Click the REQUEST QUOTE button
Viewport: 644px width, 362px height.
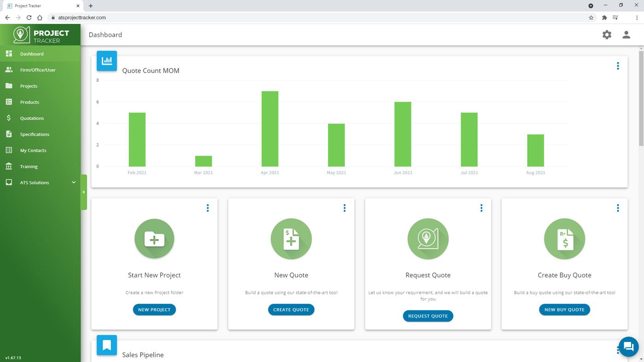428,316
